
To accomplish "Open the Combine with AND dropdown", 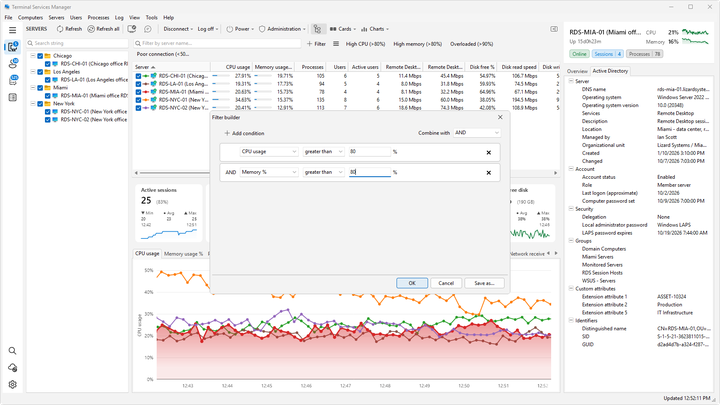I will pos(476,133).
